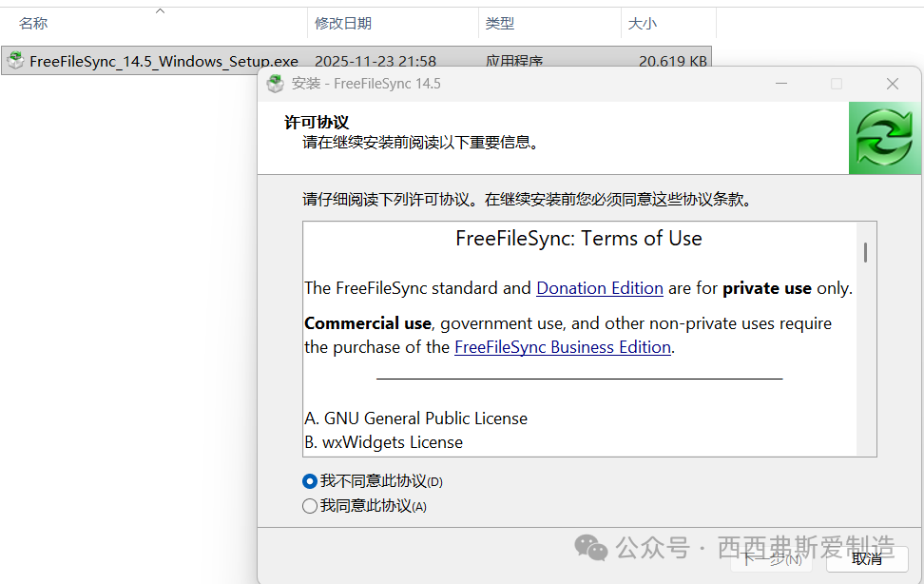Sort files by the 大小 column header
This screenshot has height=584, width=924.
click(x=643, y=23)
